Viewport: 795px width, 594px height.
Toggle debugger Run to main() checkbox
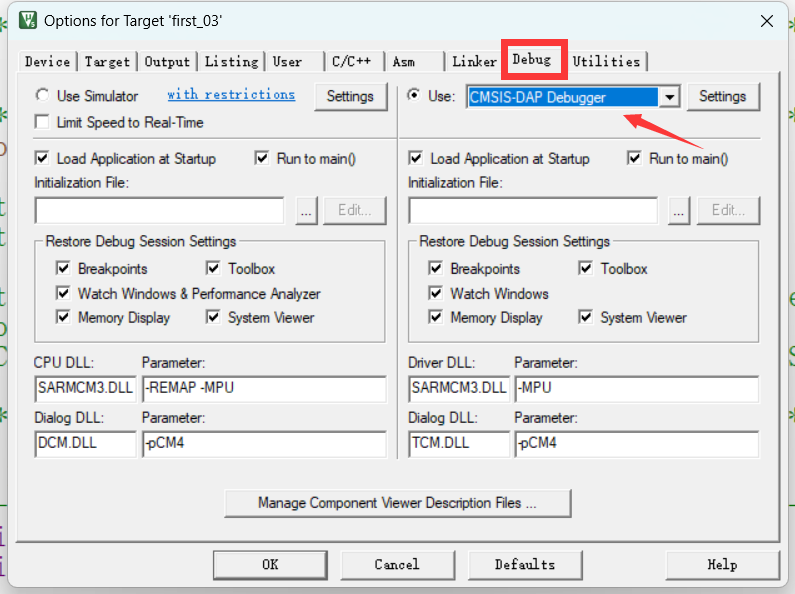coord(634,158)
